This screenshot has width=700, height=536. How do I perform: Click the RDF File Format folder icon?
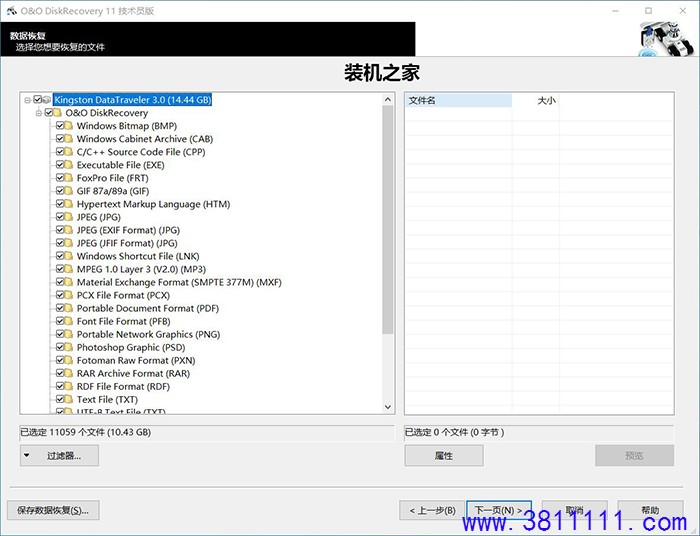coord(68,386)
